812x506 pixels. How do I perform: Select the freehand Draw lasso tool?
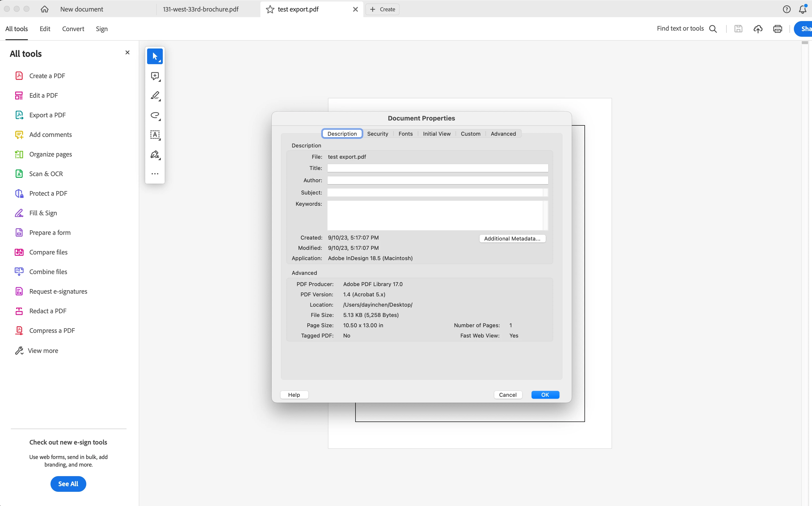coord(155,115)
